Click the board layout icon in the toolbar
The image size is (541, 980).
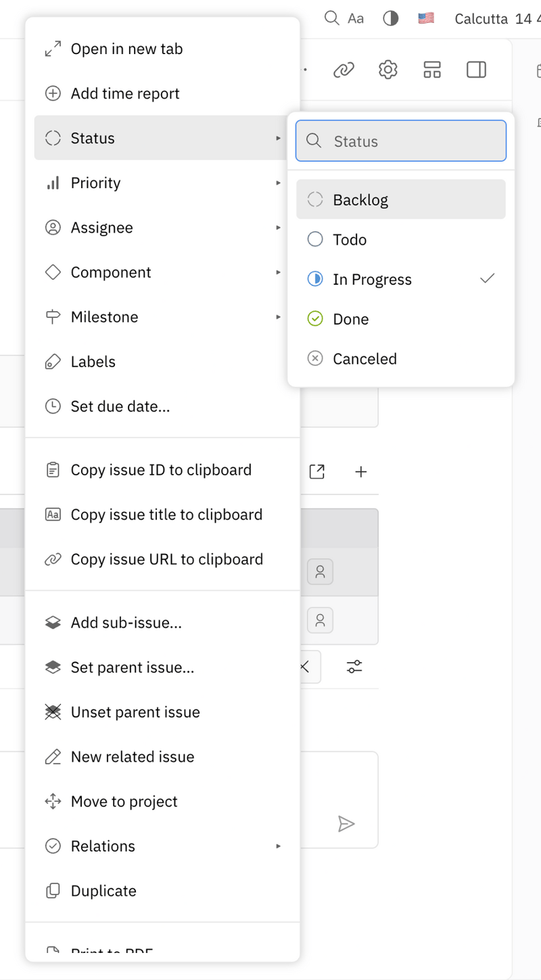[x=431, y=70]
